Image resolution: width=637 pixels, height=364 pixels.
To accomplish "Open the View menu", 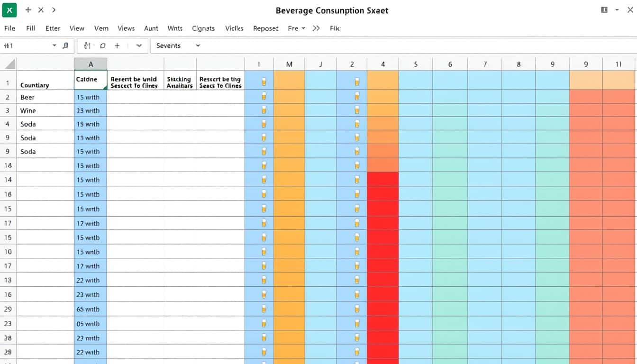I will click(77, 28).
